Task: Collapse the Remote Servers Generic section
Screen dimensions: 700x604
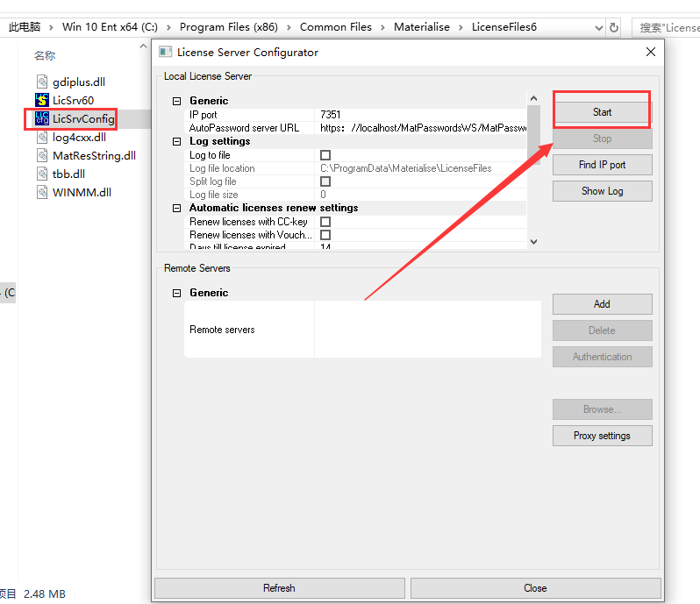Action: pos(177,293)
